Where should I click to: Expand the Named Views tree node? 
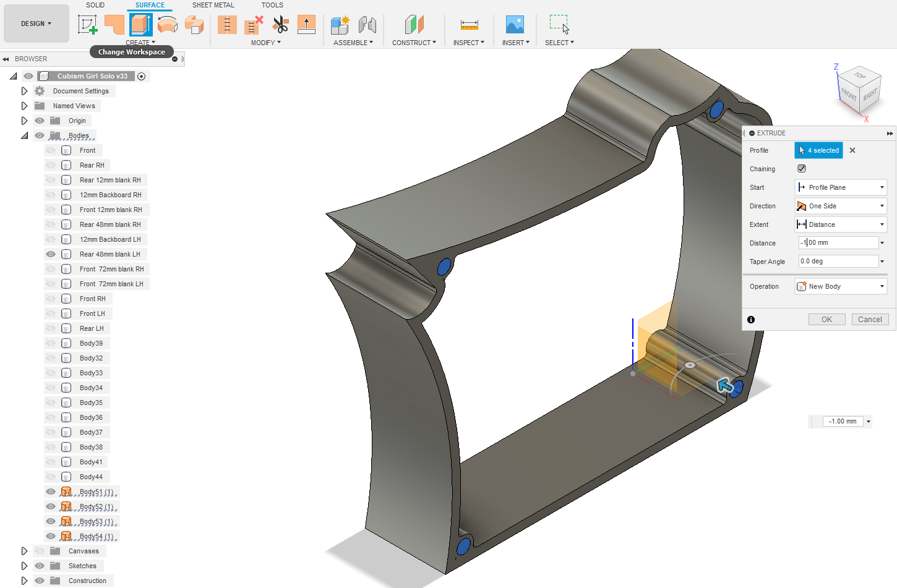[24, 106]
